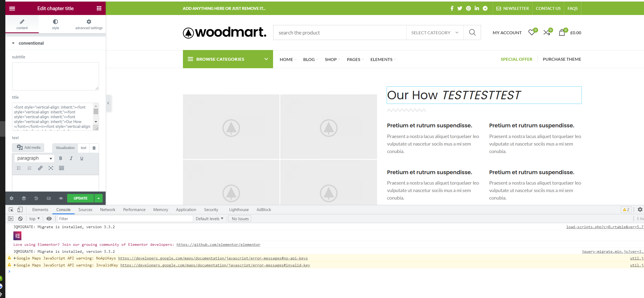Click the green UPDATE button
Screen dimensions: 644x298
(x=80, y=198)
